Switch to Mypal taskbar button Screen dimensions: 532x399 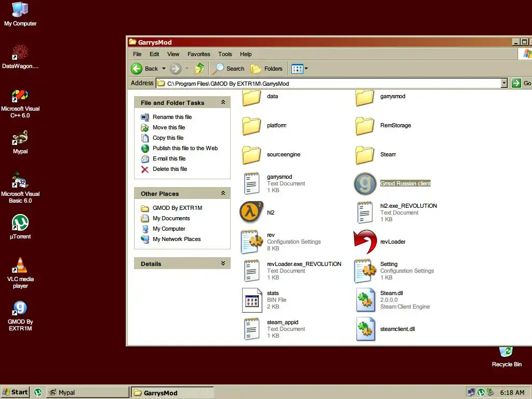[87, 392]
